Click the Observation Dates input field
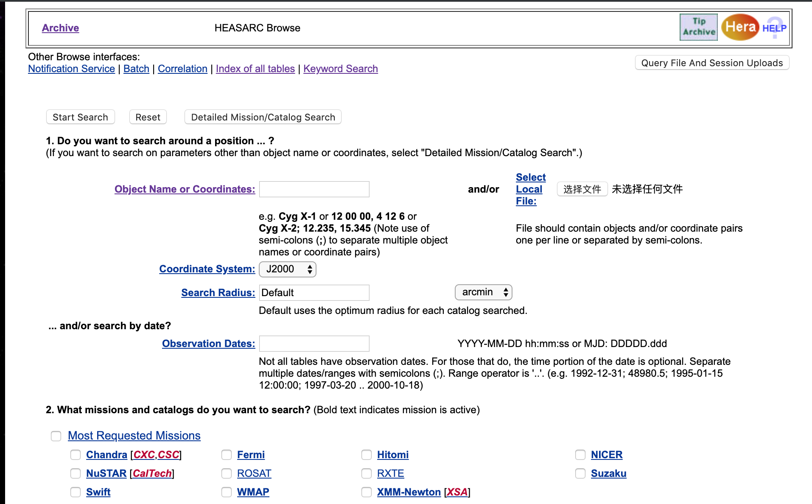 click(x=314, y=344)
